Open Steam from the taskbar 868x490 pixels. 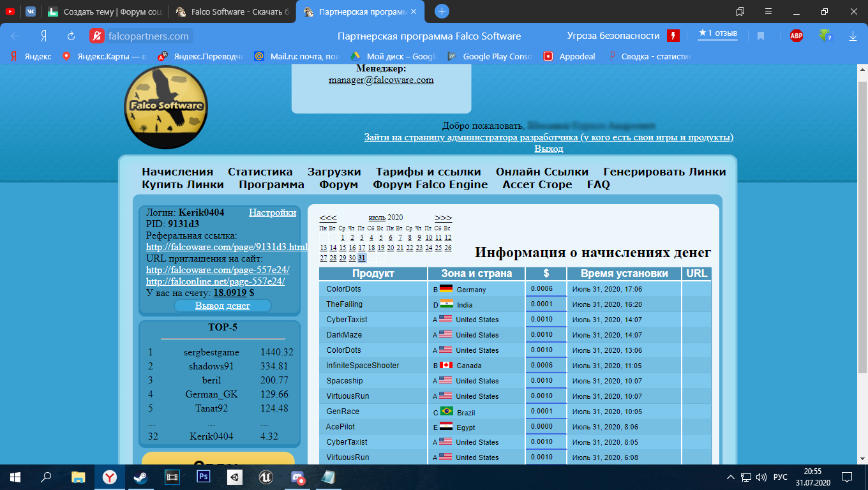coord(139,477)
